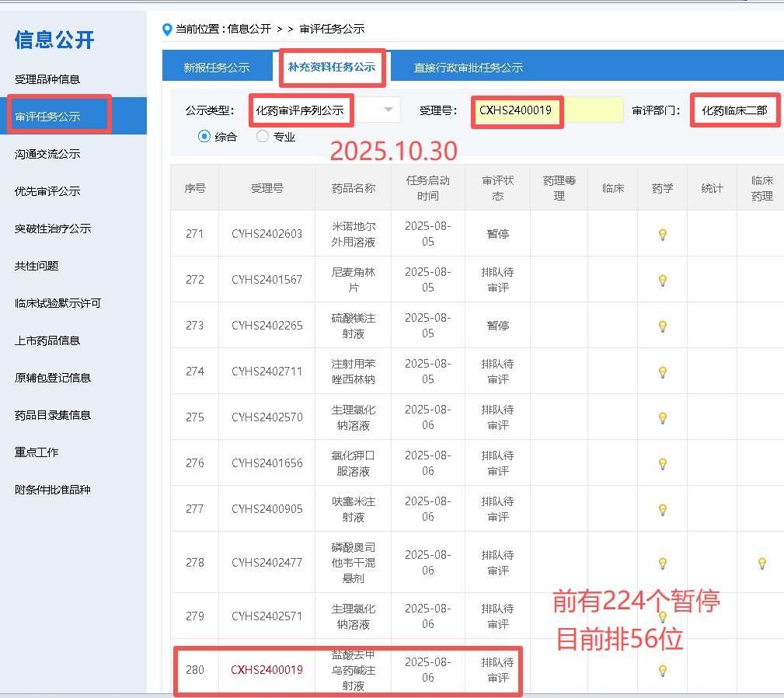Image resolution: width=784 pixels, height=698 pixels.
Task: Click 药学 lightbulb icon in row 278
Action: [663, 564]
